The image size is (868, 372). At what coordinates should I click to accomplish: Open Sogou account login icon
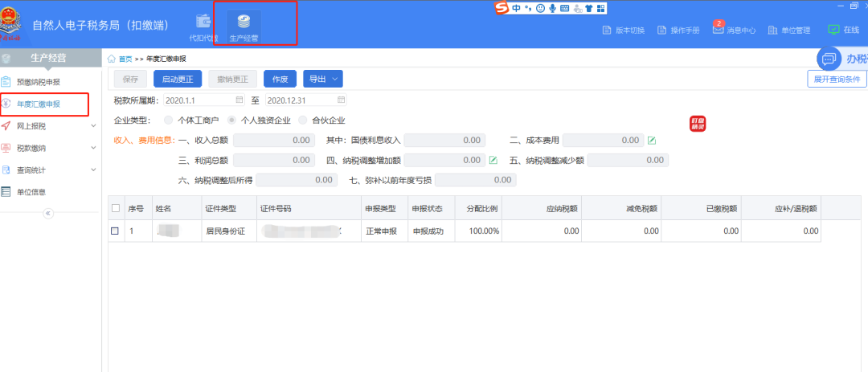coord(578,8)
